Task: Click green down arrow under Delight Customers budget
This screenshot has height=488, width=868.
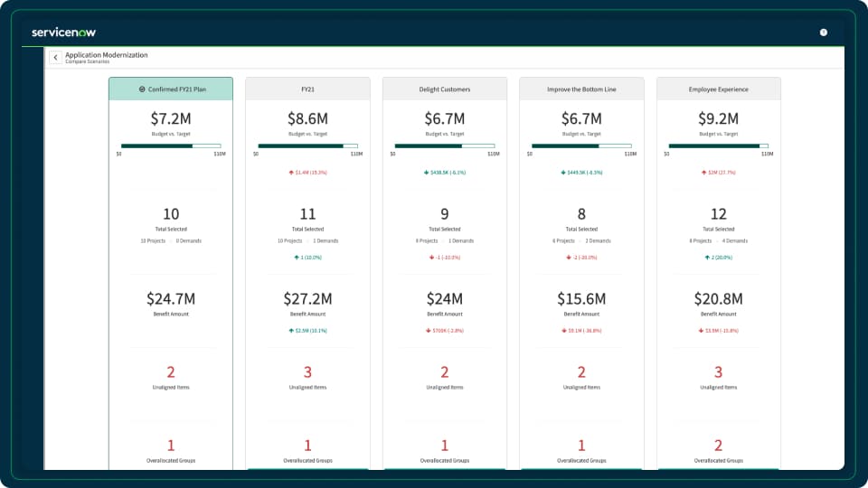Action: [426, 173]
